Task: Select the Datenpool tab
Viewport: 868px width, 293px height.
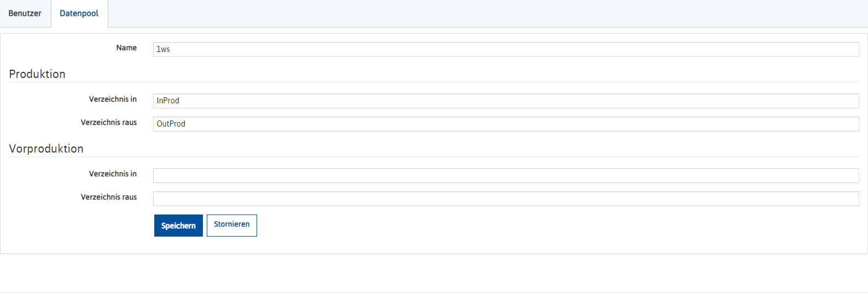Action: pos(79,13)
